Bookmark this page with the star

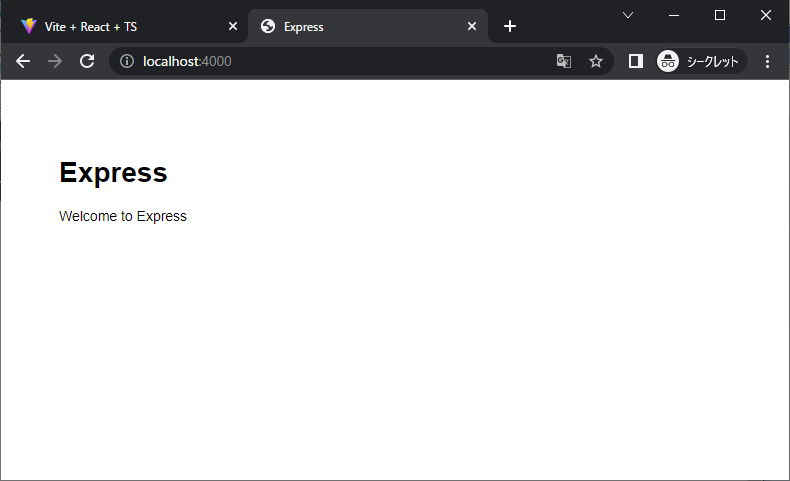tap(596, 61)
